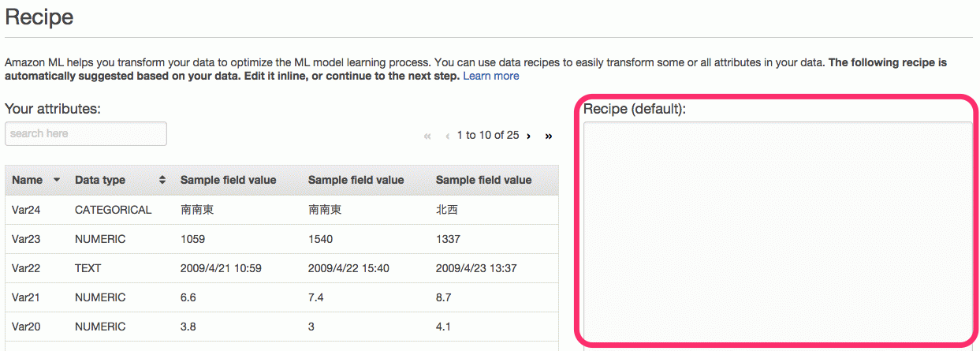Sort by Data type column arrows
This screenshot has width=980, height=351.
[162, 180]
